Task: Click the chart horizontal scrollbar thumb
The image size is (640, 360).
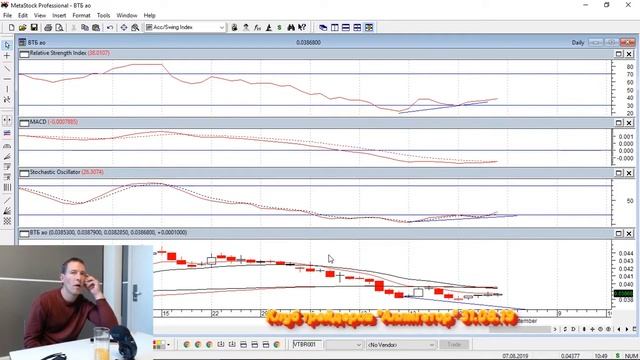Action: click(520, 329)
